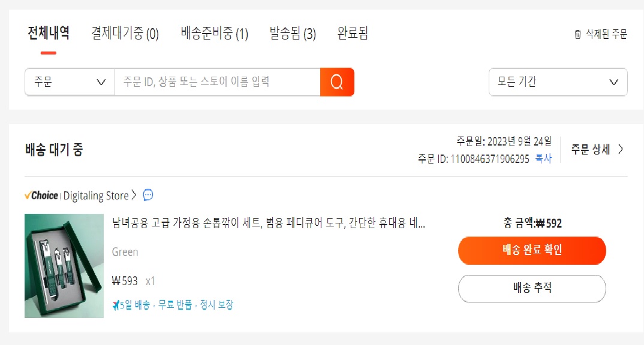Copy order ID via 복사 link
644x345 pixels.
(543, 159)
